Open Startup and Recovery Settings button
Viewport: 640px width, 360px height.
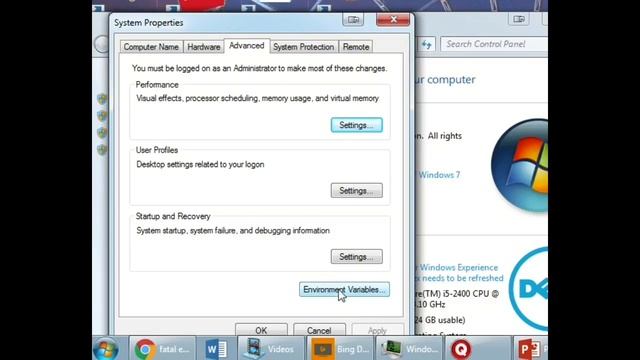(x=356, y=257)
